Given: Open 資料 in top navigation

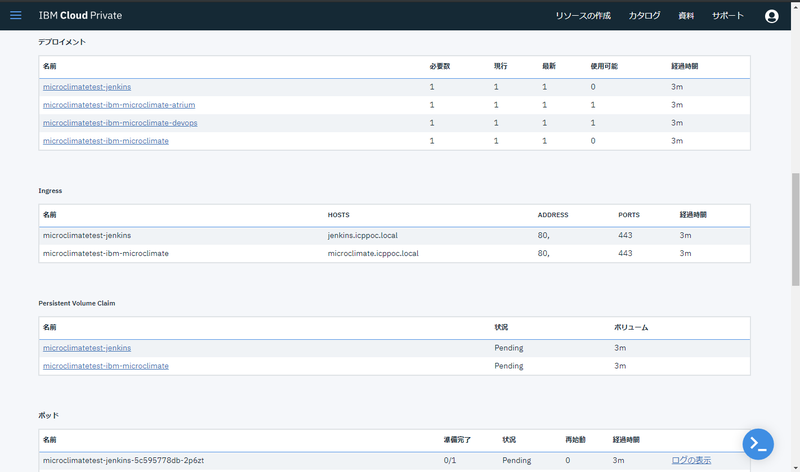Looking at the screenshot, I should click(x=686, y=16).
